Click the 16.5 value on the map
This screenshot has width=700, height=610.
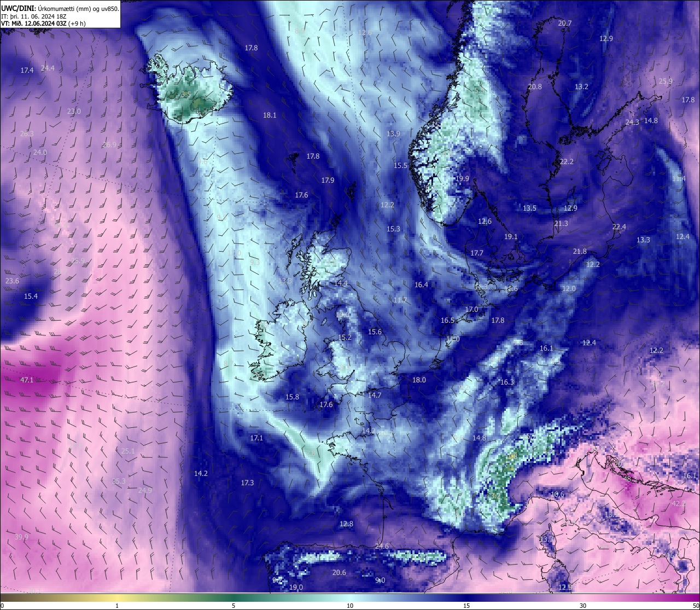click(447, 320)
